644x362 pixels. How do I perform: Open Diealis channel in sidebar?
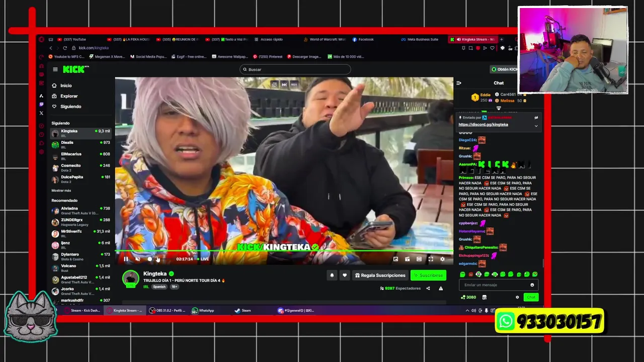coord(80,144)
